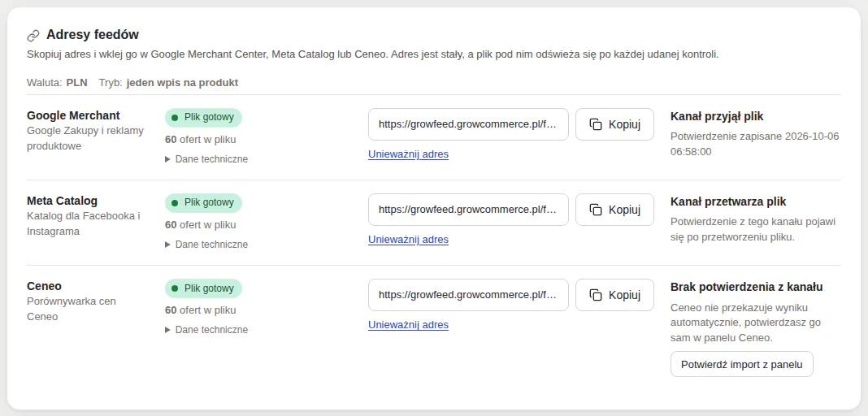This screenshot has height=416, width=868.
Task: Click Plik gotowy badge in Google Merchant row
Action: 203,118
